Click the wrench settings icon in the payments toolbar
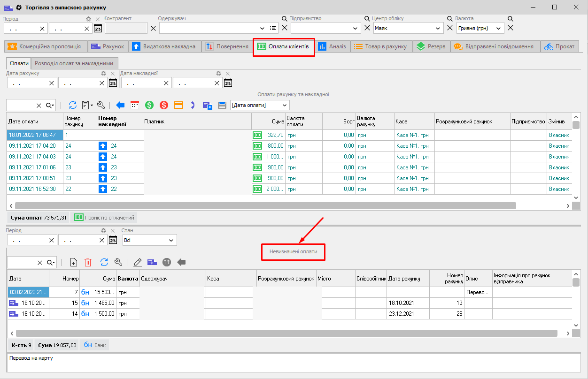Screen dimensions: 588x379 click(x=101, y=105)
